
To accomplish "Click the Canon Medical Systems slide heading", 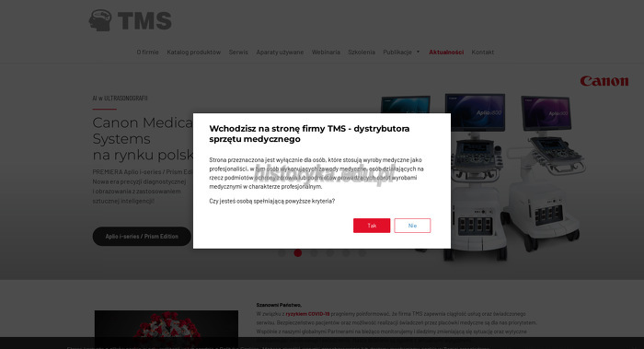I will (x=143, y=138).
